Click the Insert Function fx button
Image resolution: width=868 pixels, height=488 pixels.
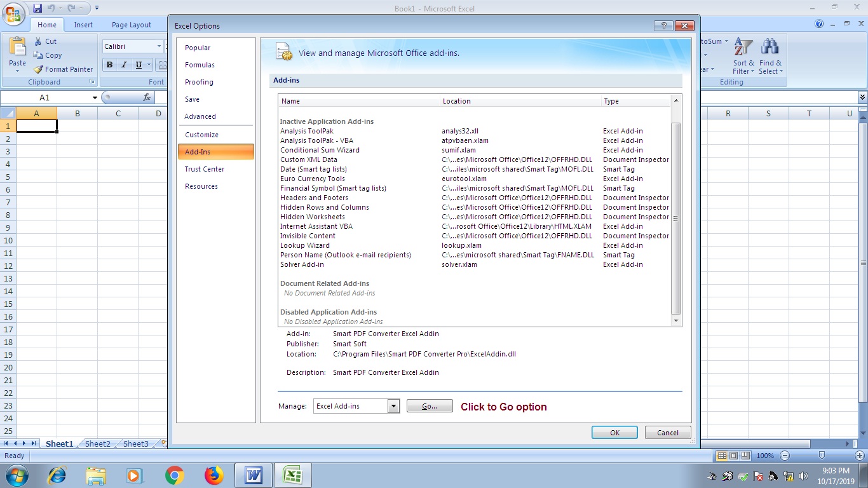[147, 97]
